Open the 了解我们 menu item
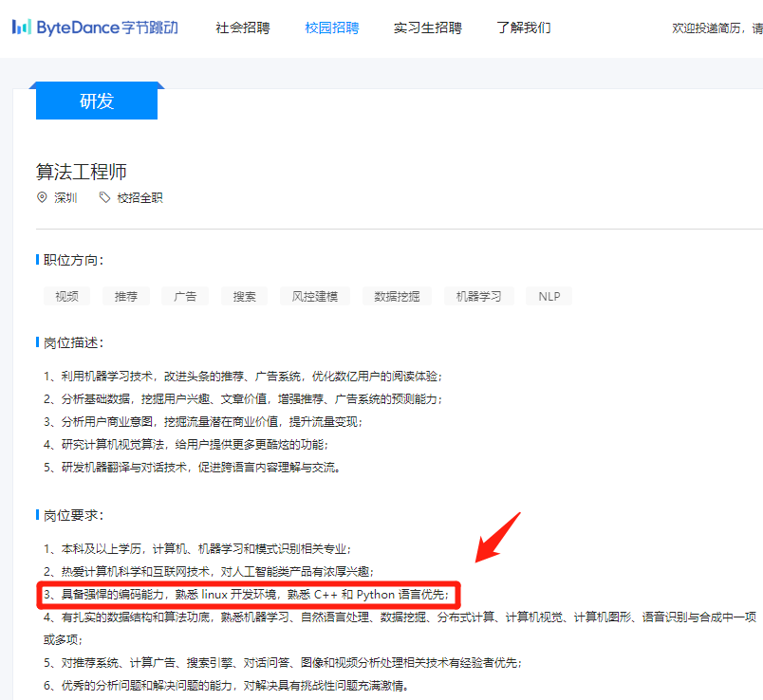This screenshot has width=763, height=700. point(524,28)
